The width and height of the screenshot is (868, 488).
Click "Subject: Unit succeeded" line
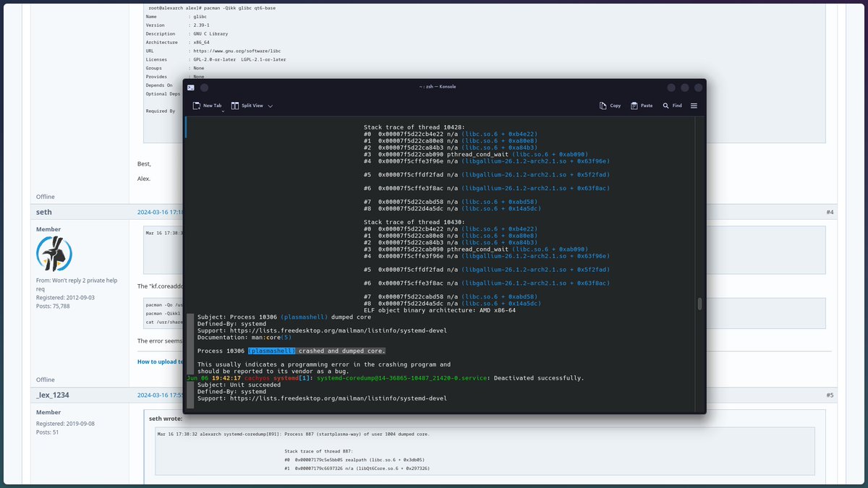click(239, 385)
